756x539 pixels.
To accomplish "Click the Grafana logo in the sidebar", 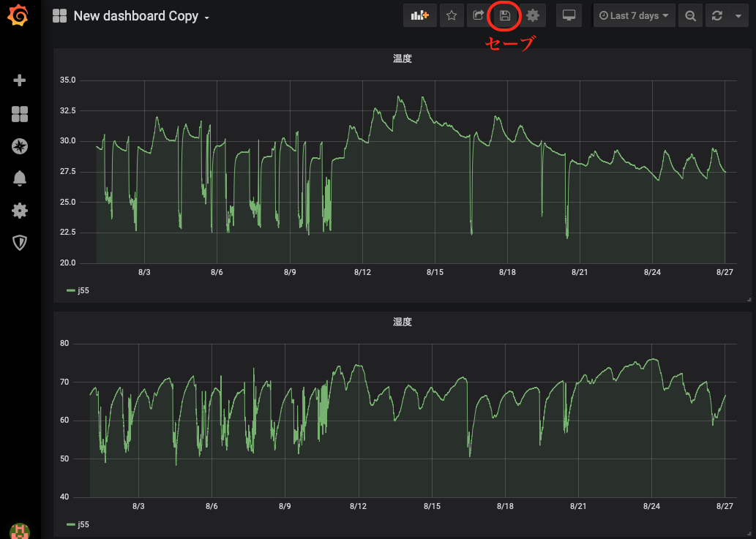I will coord(20,15).
